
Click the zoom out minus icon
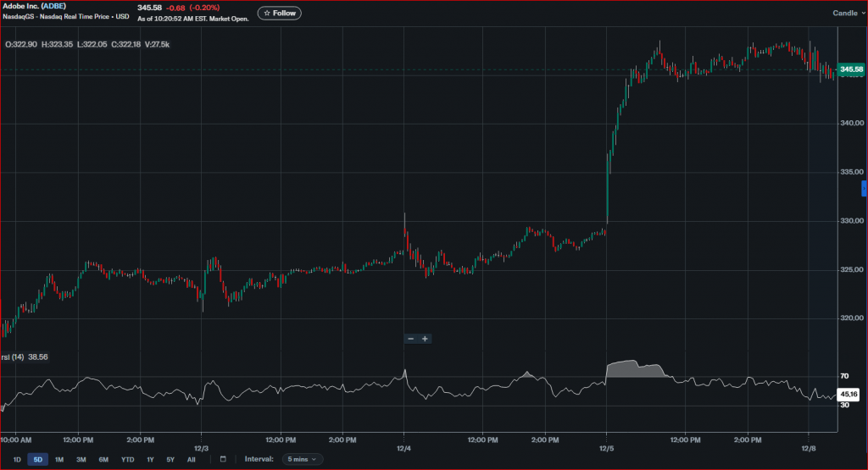click(410, 339)
